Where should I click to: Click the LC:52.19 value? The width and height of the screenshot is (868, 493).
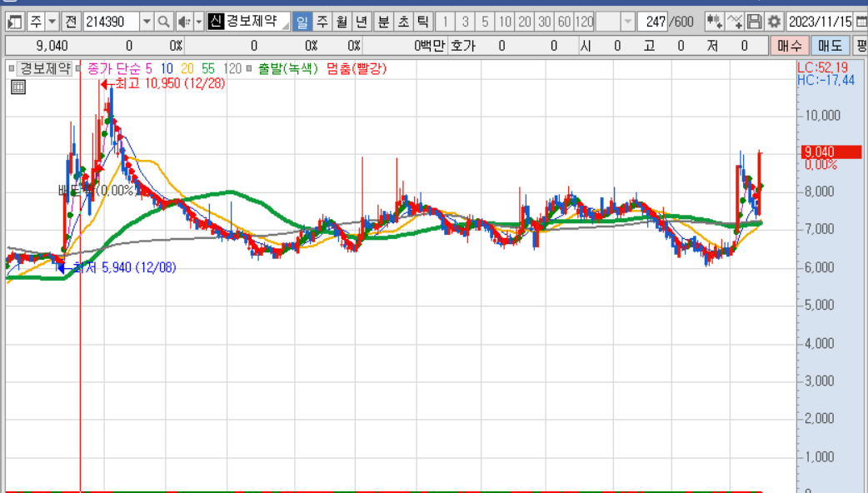[823, 68]
